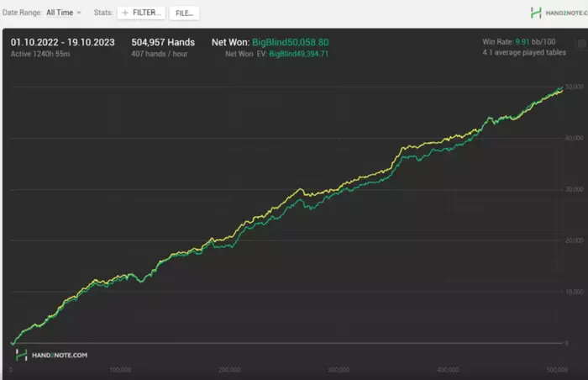Image resolution: width=588 pixels, height=380 pixels.
Task: Click the green Net Won BigBlind50,058.80 value
Action: (x=291, y=42)
